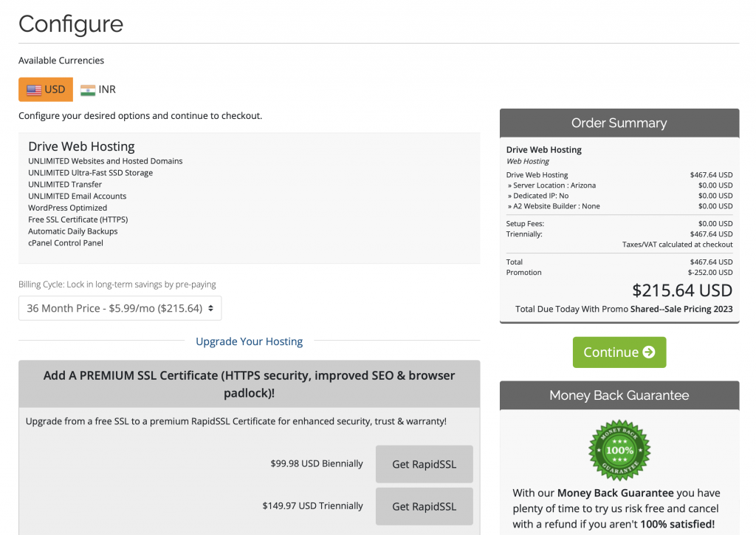
Task: Click the US flag icon
Action: tap(34, 89)
